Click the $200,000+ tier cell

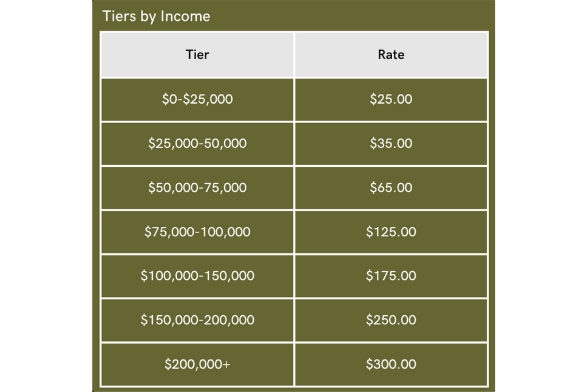197,364
